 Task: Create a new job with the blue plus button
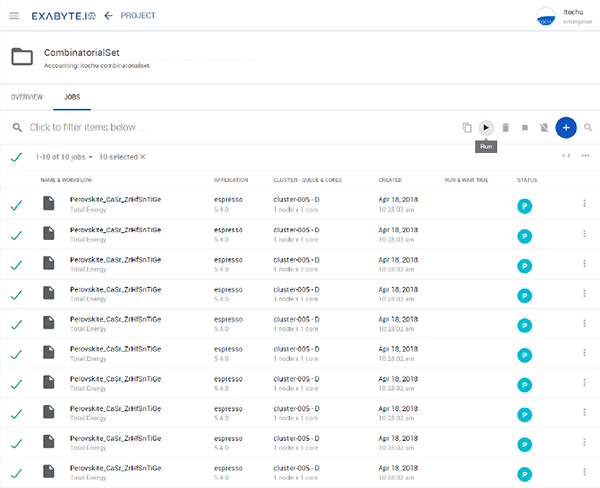pyautogui.click(x=566, y=127)
